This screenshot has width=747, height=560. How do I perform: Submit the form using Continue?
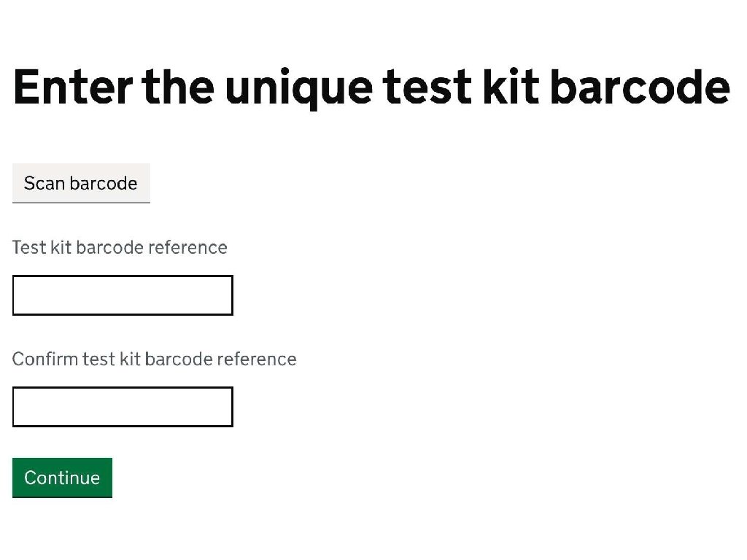click(62, 478)
